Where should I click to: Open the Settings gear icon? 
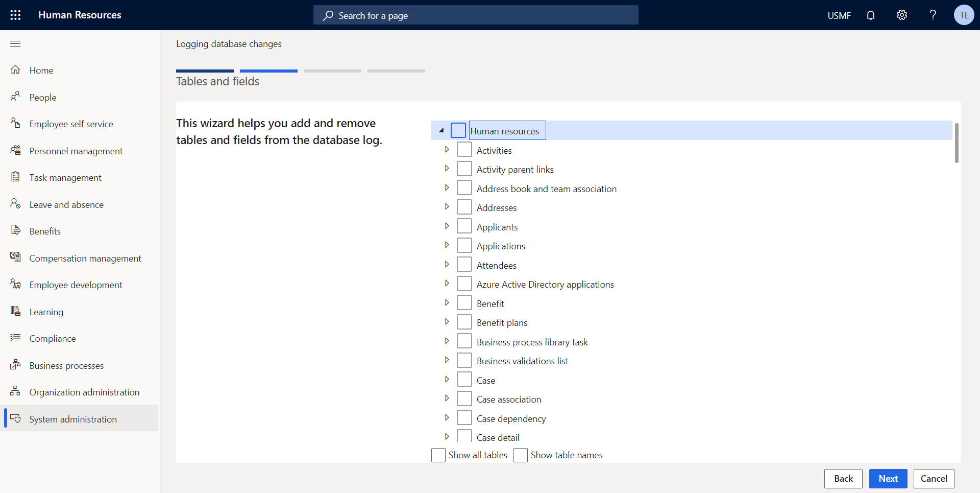click(x=901, y=15)
